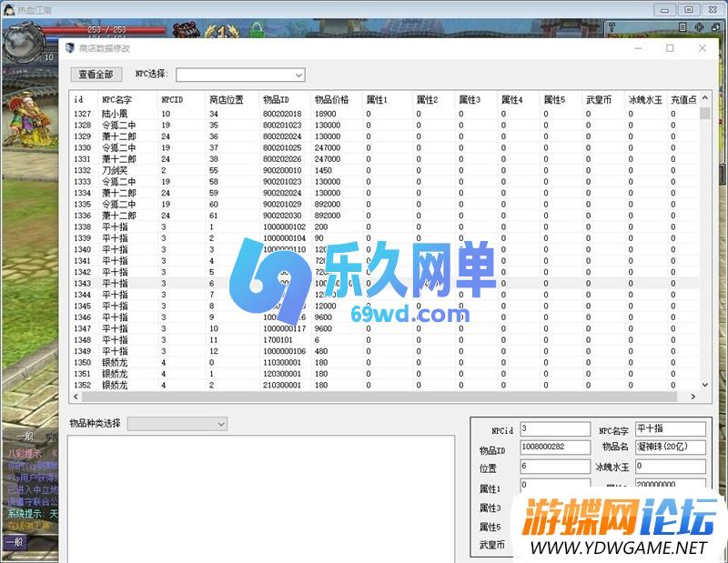Click the 查看全部 button
Viewport: 728px width, 563px height.
(x=96, y=75)
